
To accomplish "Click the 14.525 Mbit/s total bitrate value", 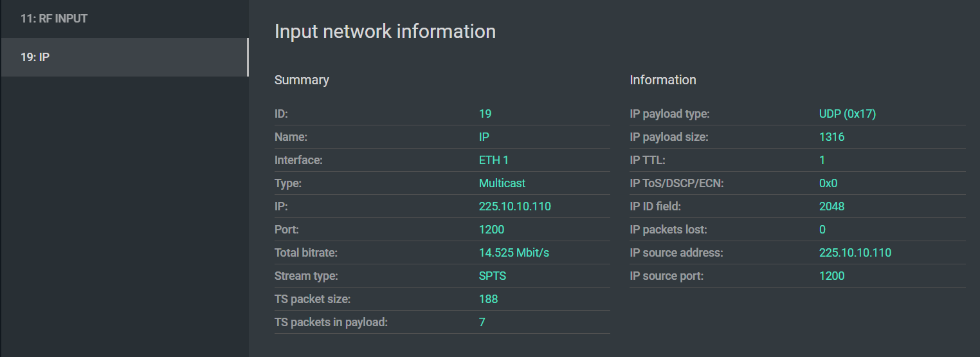I will 514,253.
